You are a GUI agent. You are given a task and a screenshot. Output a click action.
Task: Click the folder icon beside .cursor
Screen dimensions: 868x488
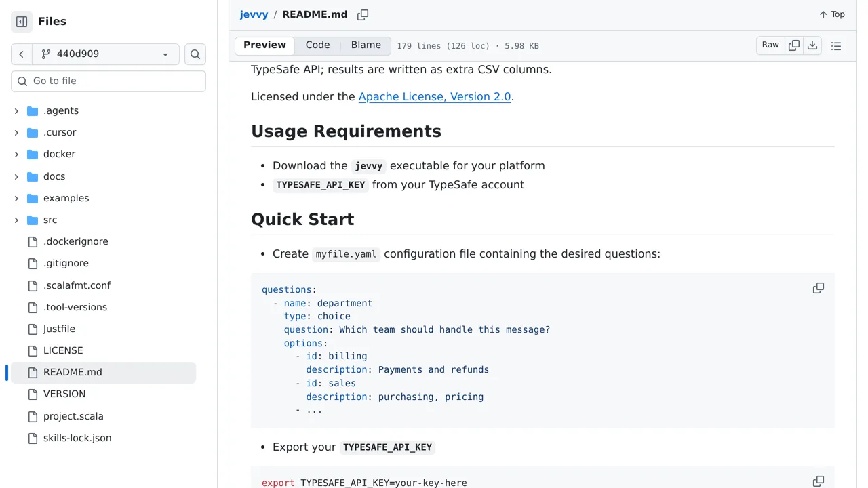(33, 133)
